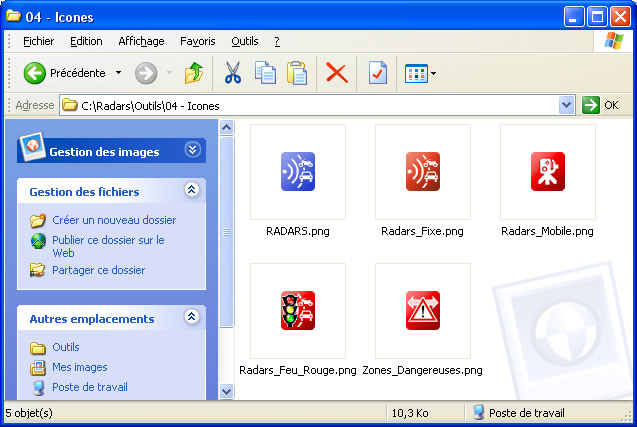Click the Paste clipboard toolbar icon

[297, 73]
